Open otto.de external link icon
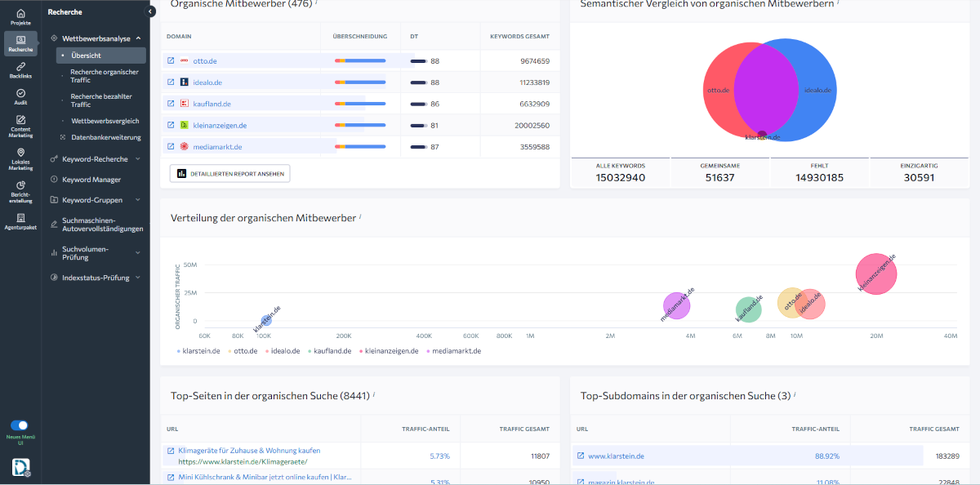Image resolution: width=980 pixels, height=485 pixels. coord(171,60)
